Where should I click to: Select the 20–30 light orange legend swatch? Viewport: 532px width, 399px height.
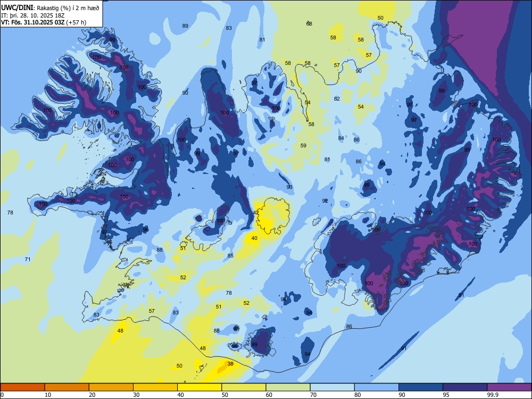click(x=111, y=387)
